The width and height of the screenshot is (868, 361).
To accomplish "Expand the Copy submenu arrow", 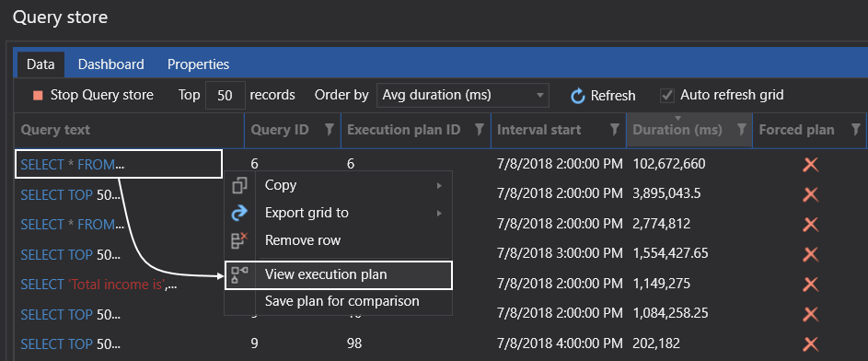I will (x=440, y=185).
